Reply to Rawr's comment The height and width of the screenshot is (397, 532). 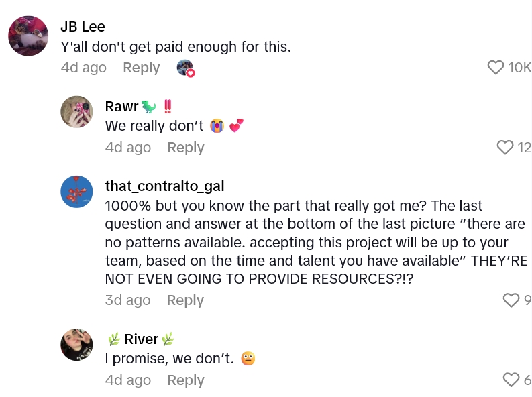pyautogui.click(x=185, y=148)
